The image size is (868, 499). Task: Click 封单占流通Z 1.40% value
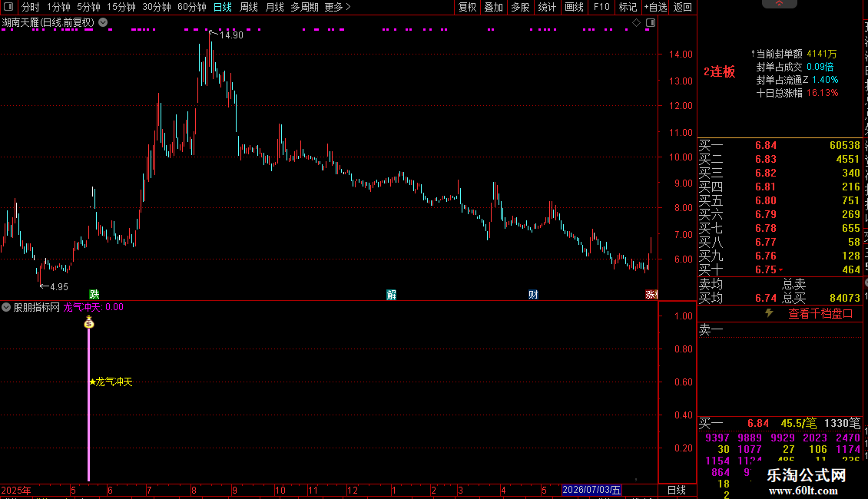click(825, 80)
